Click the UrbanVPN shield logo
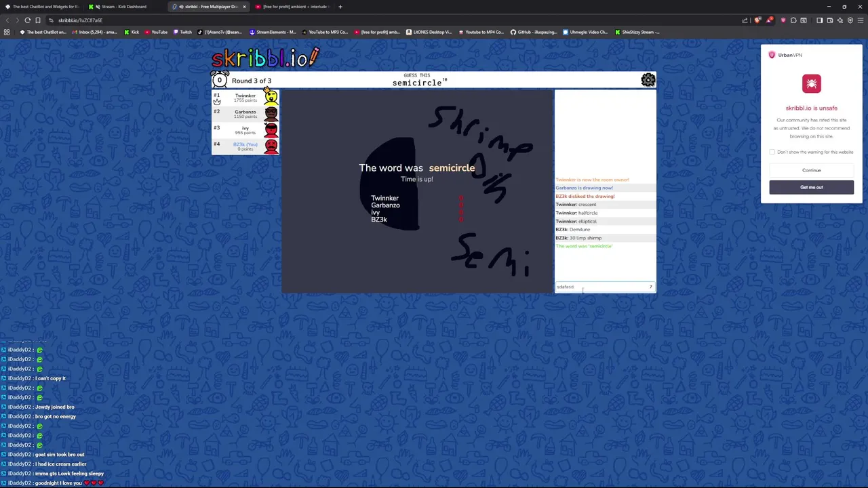868x488 pixels. (772, 55)
